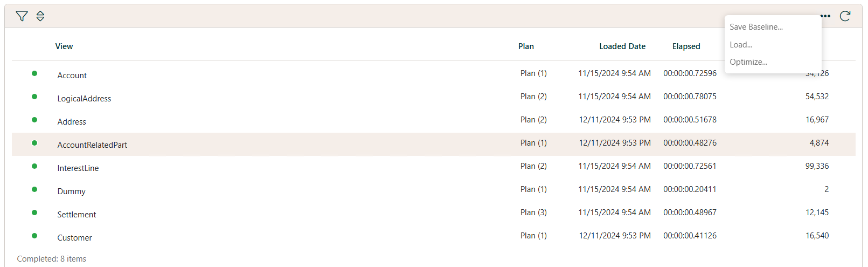Open the three-dots more options menu
Screen dimensions: 868x267
click(825, 16)
